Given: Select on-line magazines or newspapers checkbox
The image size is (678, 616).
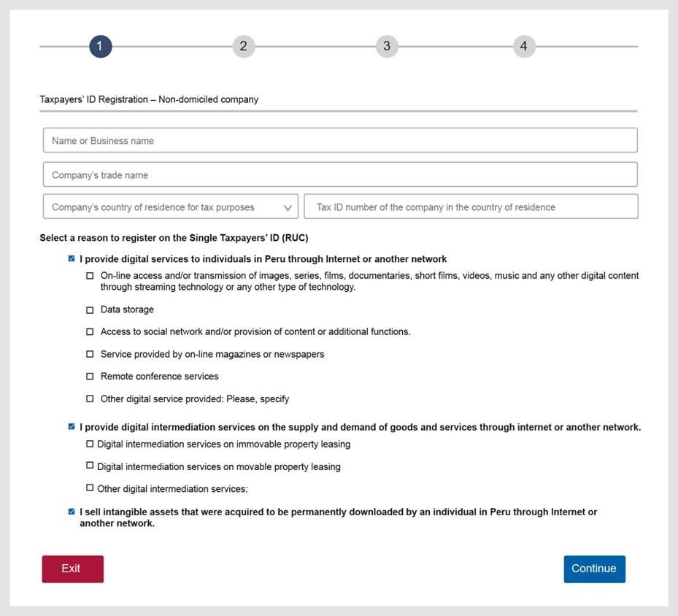Looking at the screenshot, I should pyautogui.click(x=90, y=354).
